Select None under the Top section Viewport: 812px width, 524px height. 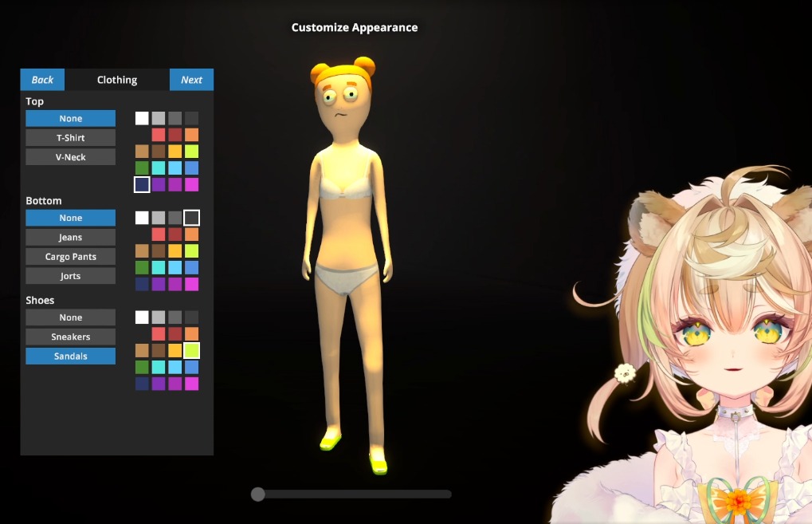70,118
